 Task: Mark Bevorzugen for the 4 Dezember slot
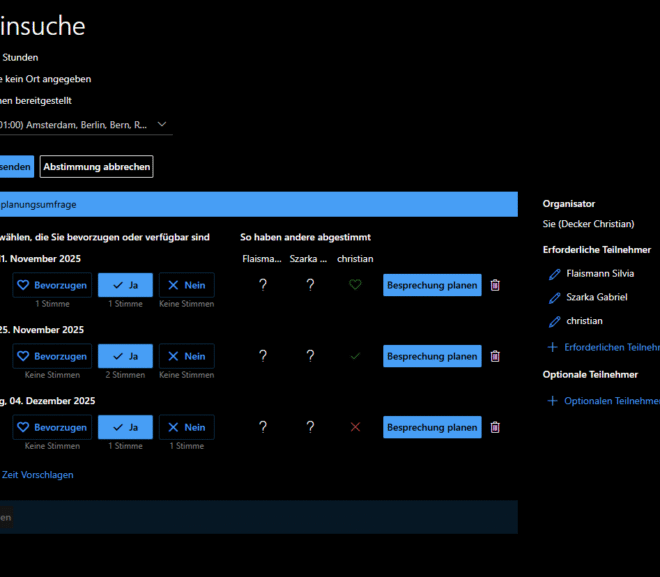point(52,427)
